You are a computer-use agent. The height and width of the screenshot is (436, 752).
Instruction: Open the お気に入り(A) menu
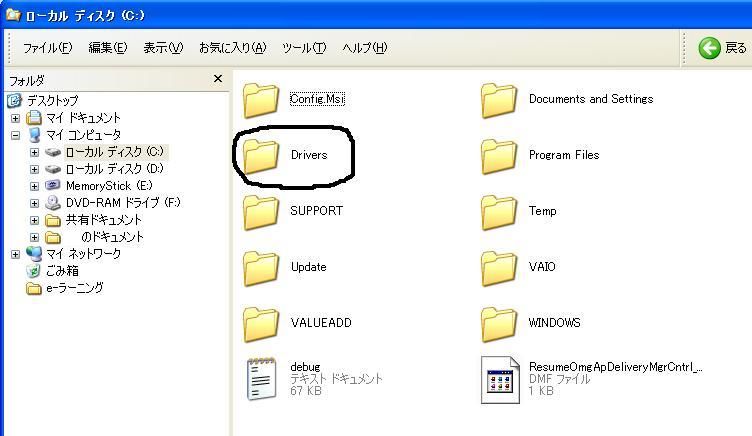click(x=233, y=48)
